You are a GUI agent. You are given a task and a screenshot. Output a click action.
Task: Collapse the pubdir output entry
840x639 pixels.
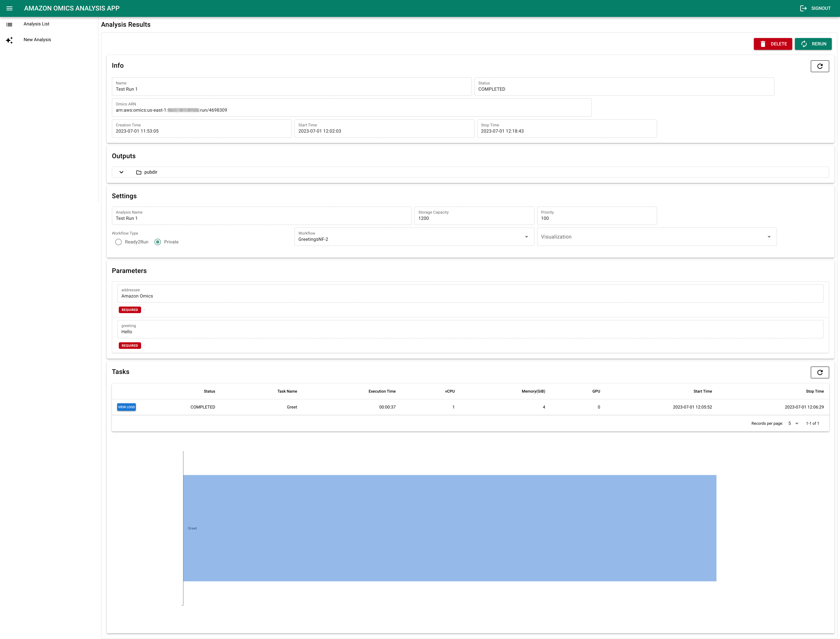[x=121, y=172]
